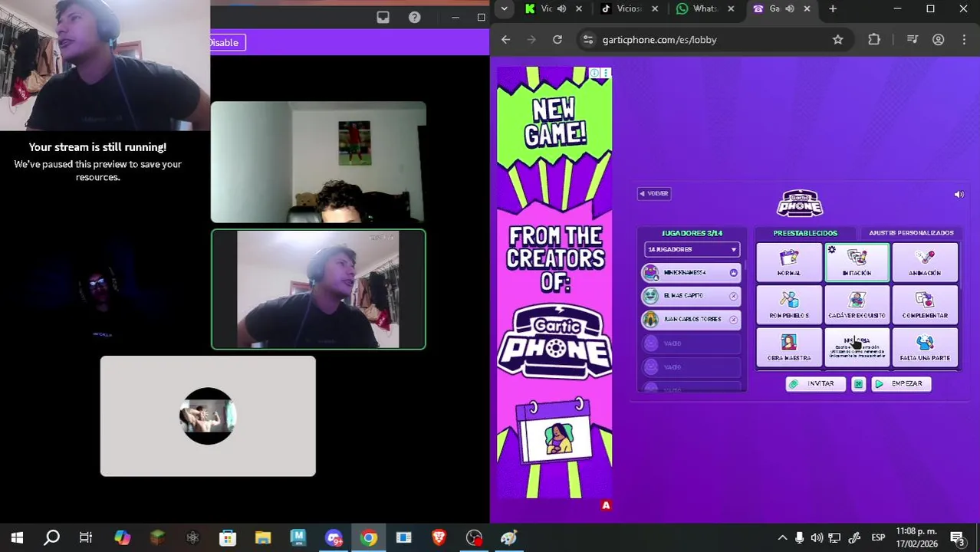980x552 pixels.
Task: Close the WhatsApp browser tab
Action: pos(731,8)
